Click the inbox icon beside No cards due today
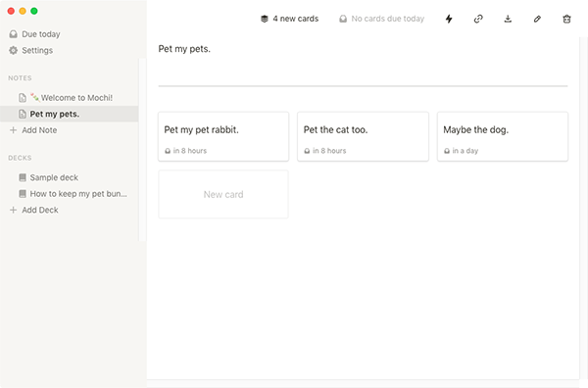588x388 pixels. (343, 19)
